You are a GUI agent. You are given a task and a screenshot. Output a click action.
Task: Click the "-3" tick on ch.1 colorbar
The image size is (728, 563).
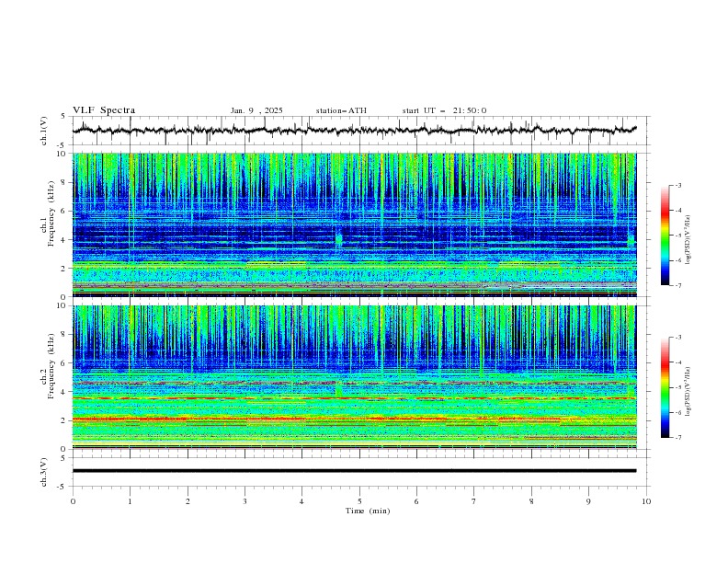(x=677, y=185)
